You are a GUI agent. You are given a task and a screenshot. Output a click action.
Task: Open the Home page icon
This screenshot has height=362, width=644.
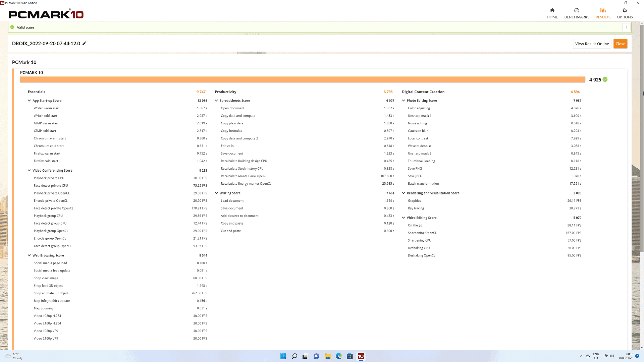click(x=552, y=10)
